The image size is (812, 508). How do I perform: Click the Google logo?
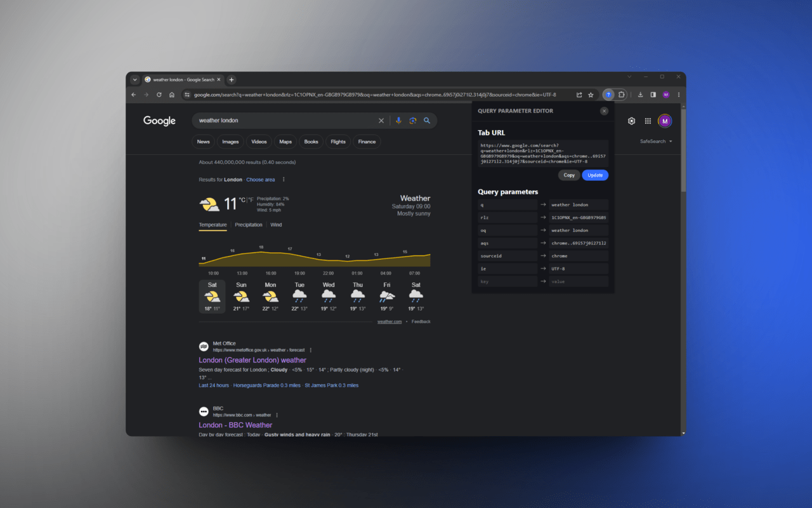[x=159, y=121]
